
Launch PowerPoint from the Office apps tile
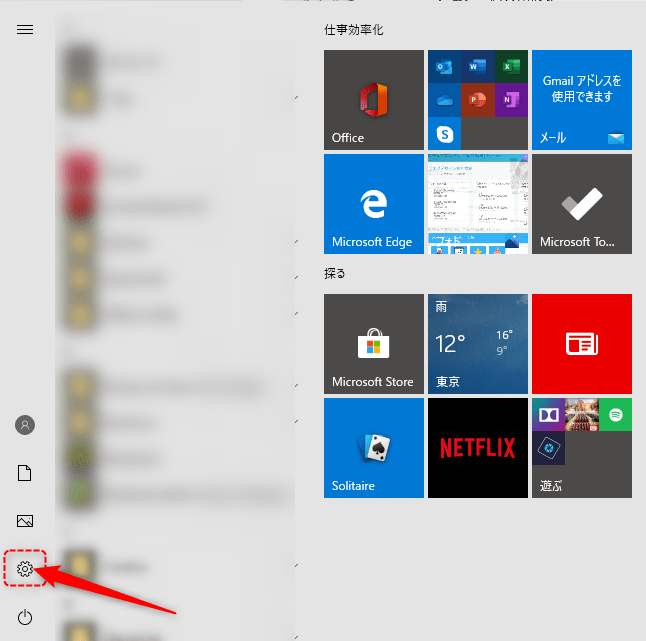coord(478,100)
